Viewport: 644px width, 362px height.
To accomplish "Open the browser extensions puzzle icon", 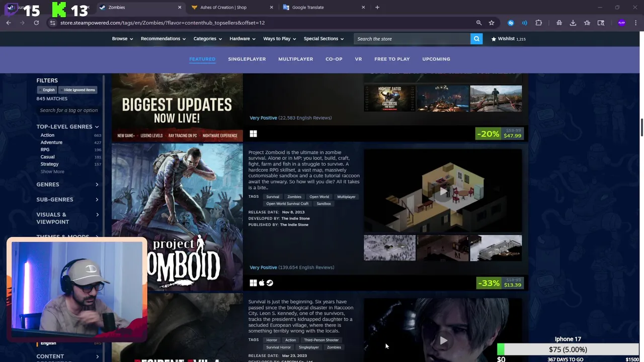I will click(x=539, y=23).
